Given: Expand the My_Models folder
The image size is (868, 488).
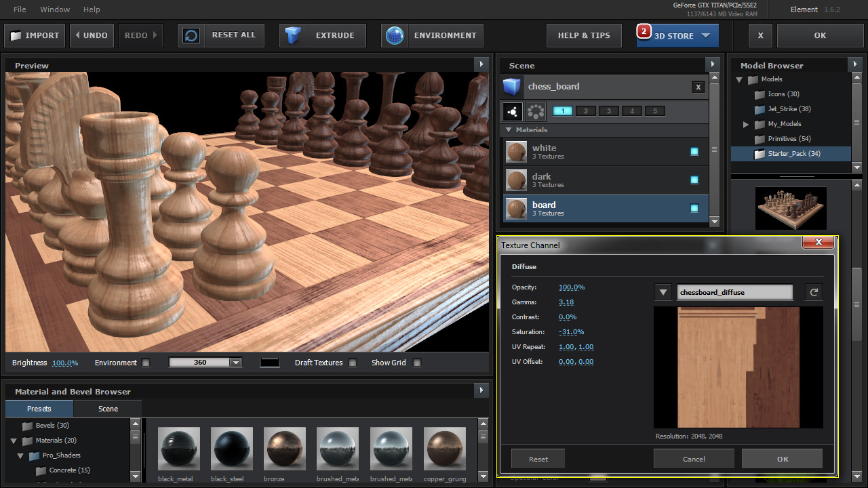Looking at the screenshot, I should (x=746, y=124).
